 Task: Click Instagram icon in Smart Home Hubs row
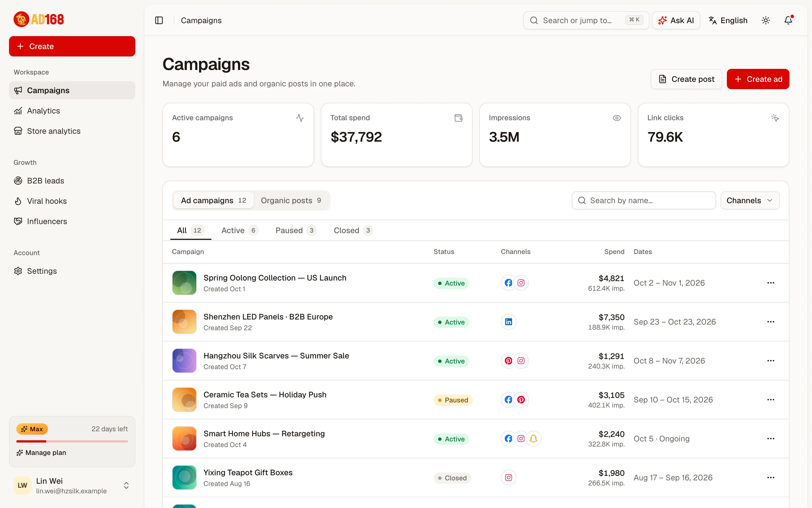coord(521,439)
